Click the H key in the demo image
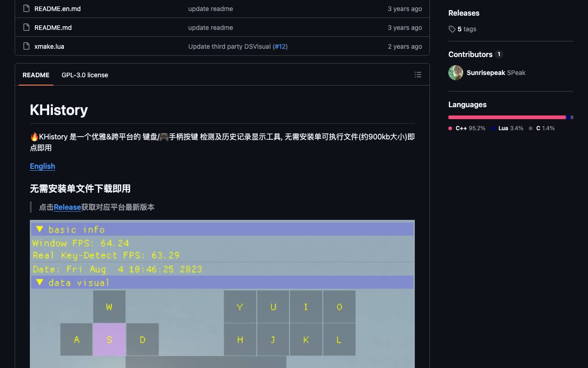The width and height of the screenshot is (588, 368). click(240, 339)
